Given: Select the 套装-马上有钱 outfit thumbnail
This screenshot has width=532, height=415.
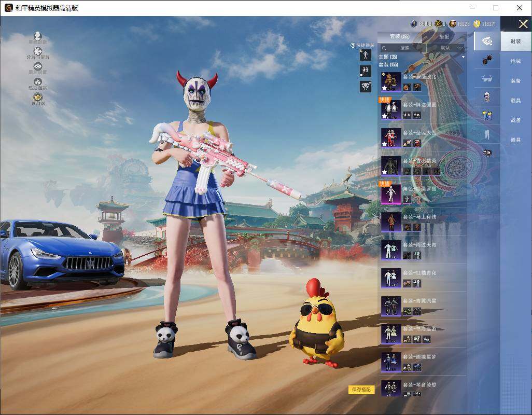Looking at the screenshot, I should [391, 222].
